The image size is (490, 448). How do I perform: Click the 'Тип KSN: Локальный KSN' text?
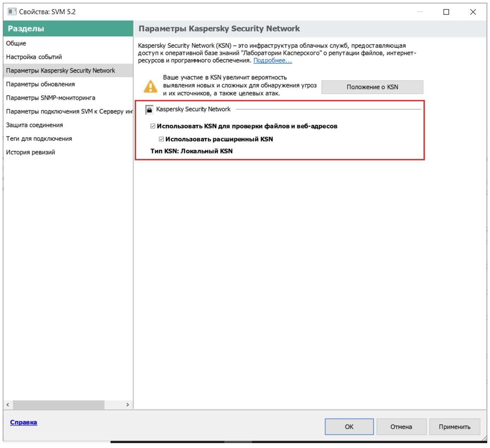(x=191, y=151)
